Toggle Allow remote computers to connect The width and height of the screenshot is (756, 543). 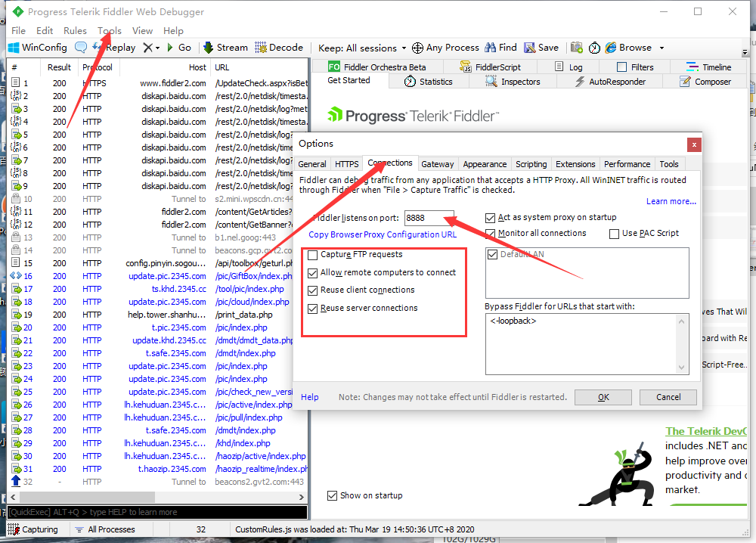tap(312, 273)
